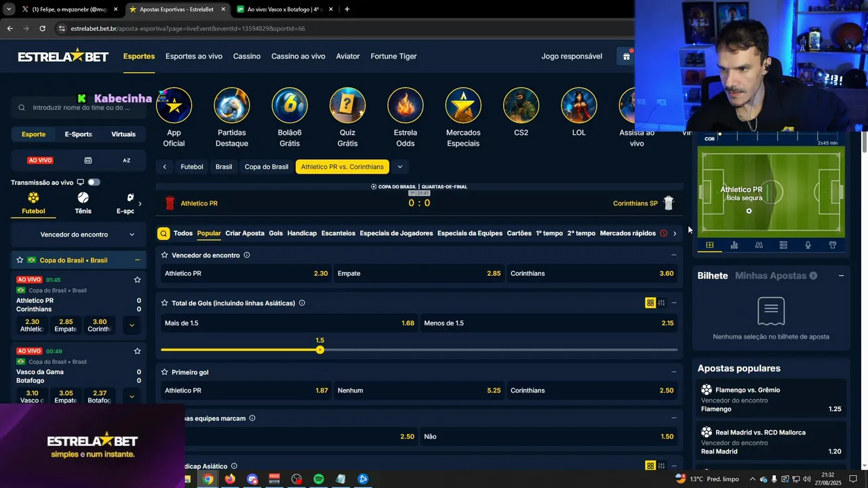Switch to the Minhas Apostas tab

(x=771, y=276)
